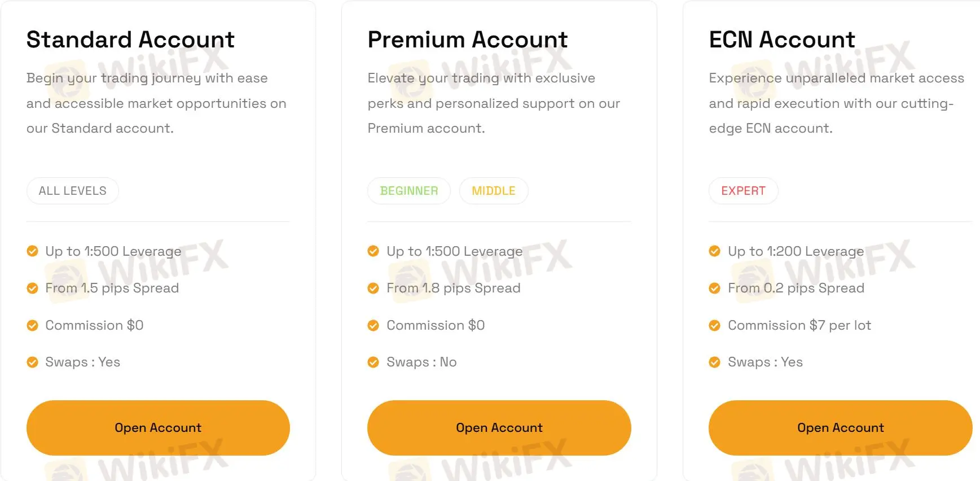Click checkmark icon next to 1.8 pips Spread

(373, 288)
